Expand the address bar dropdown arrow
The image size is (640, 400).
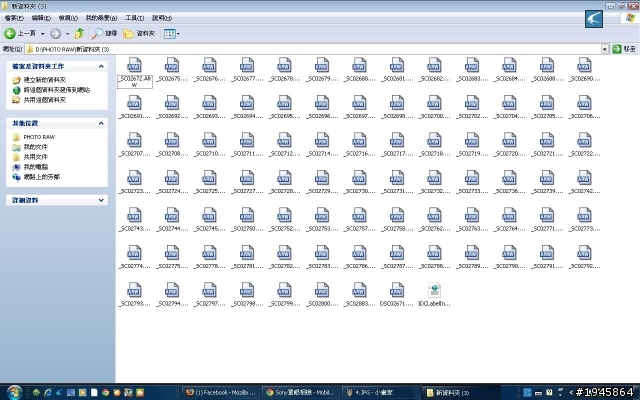click(x=604, y=49)
